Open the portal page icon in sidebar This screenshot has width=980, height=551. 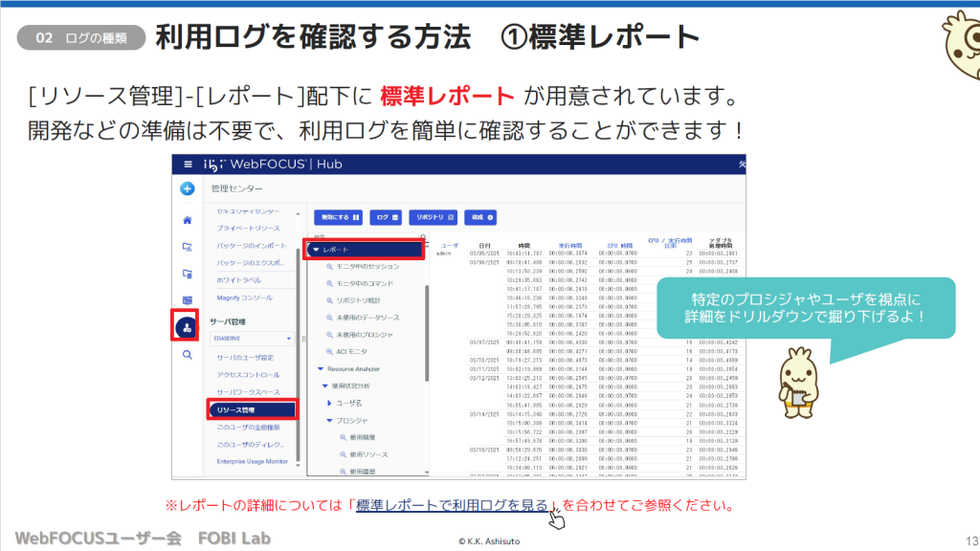[187, 300]
